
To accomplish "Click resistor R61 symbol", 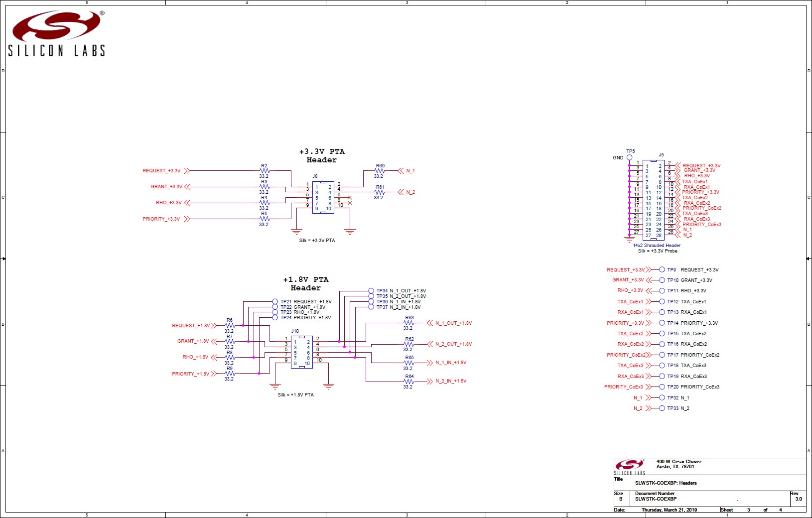I will click(x=380, y=192).
